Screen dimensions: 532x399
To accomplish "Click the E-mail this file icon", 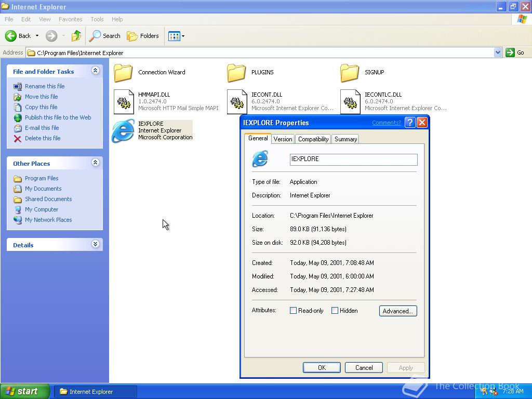I will point(18,128).
